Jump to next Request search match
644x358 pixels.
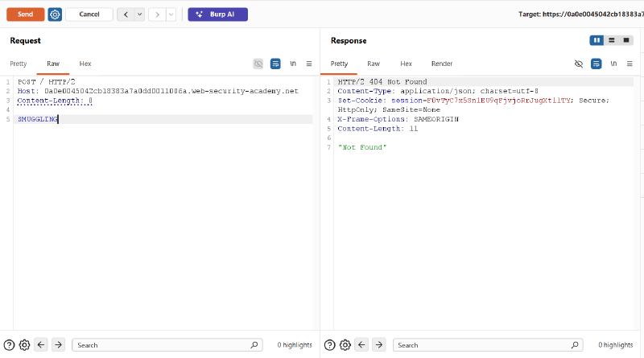coord(58,345)
